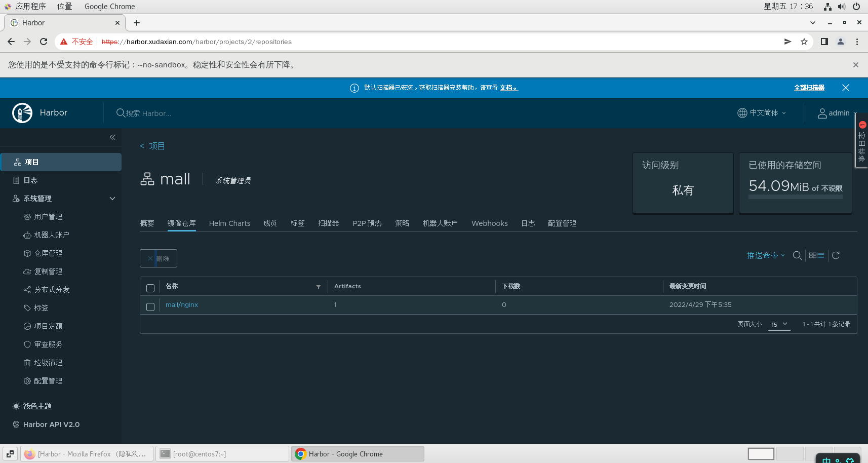The width and height of the screenshot is (868, 463).
Task: Switch to the Helm Charts tab
Action: pos(229,223)
